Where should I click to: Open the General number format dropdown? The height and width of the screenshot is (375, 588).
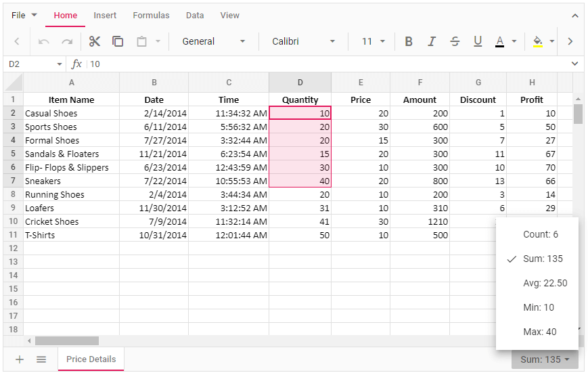point(213,41)
